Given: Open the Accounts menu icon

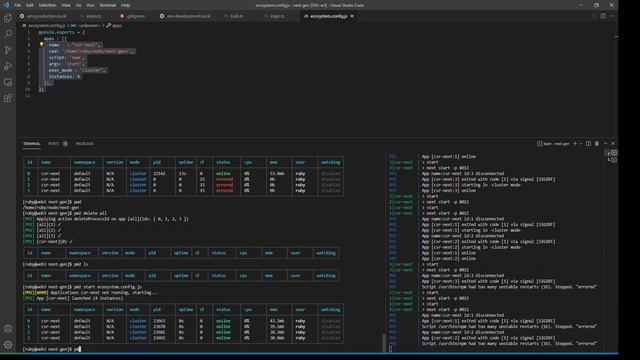Looking at the screenshot, I should pos(8,329).
